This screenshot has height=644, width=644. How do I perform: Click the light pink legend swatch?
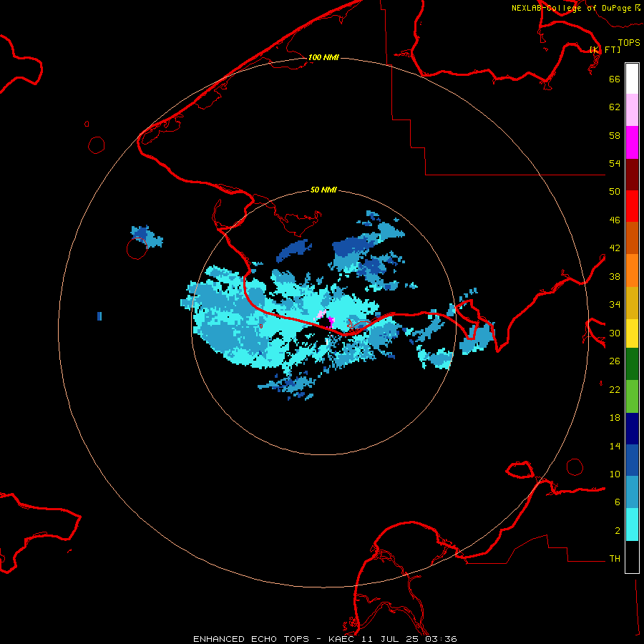[632, 110]
